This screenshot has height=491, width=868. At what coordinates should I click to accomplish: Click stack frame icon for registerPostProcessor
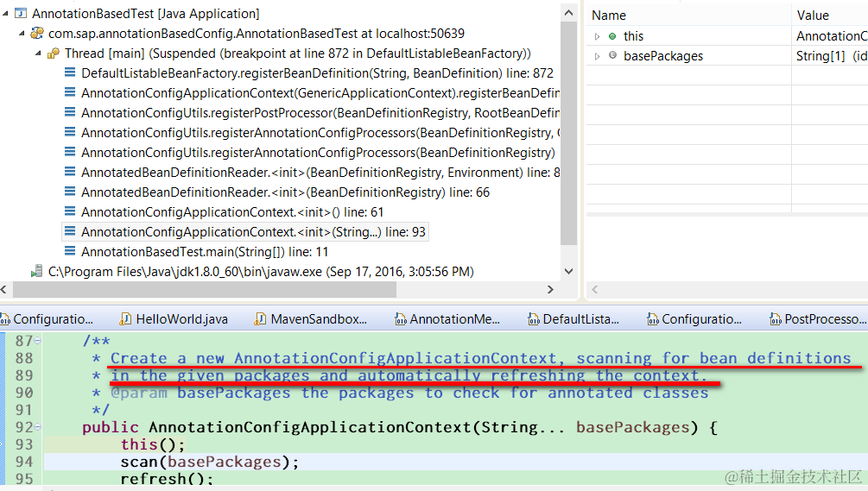(x=70, y=112)
